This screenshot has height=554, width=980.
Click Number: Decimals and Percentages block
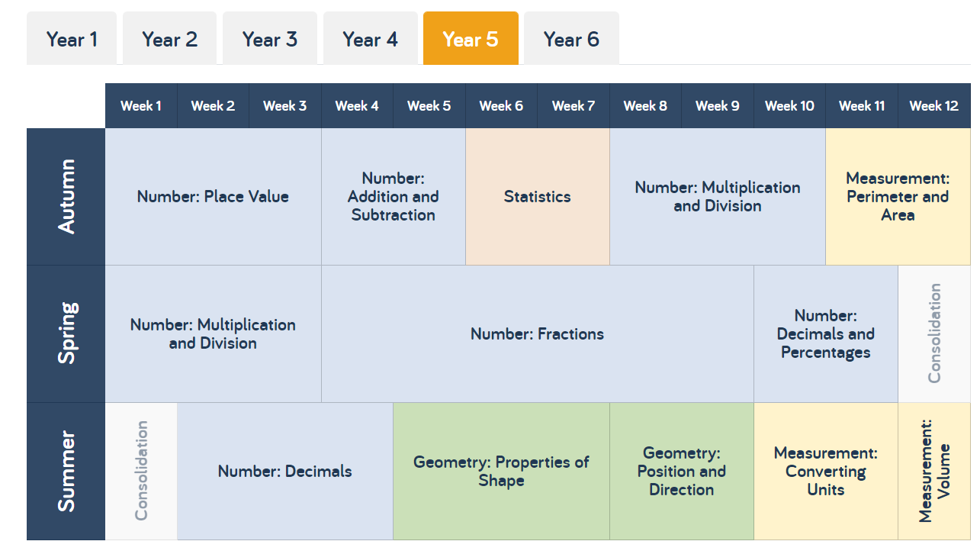click(x=826, y=334)
